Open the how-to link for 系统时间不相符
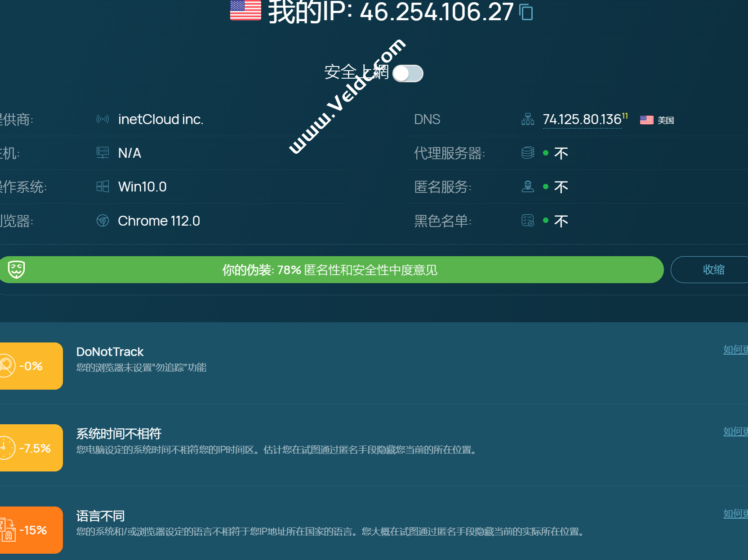Viewport: 748px width, 560px height. (735, 431)
